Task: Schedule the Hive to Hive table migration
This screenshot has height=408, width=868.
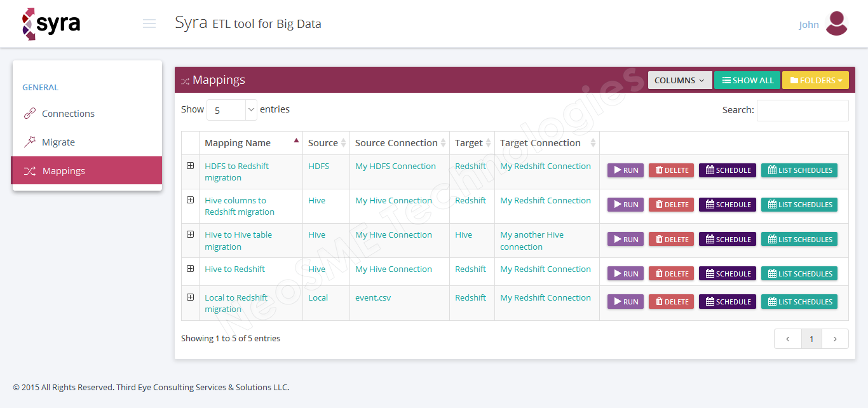Action: coord(727,240)
